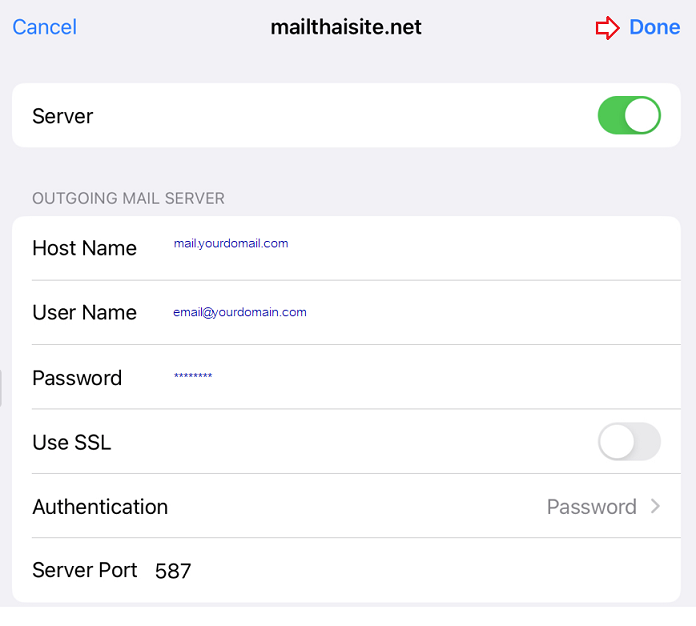The width and height of the screenshot is (696, 626).
Task: Tap the User Name label
Action: [84, 312]
